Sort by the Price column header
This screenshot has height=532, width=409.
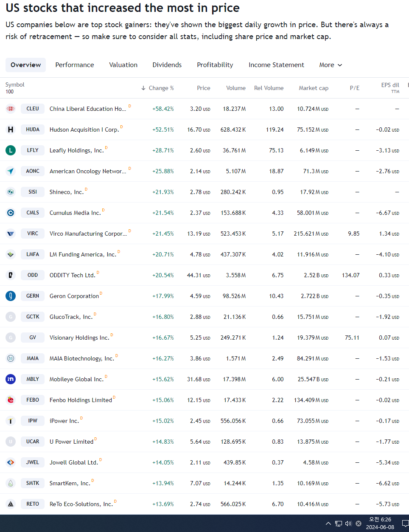(x=204, y=88)
